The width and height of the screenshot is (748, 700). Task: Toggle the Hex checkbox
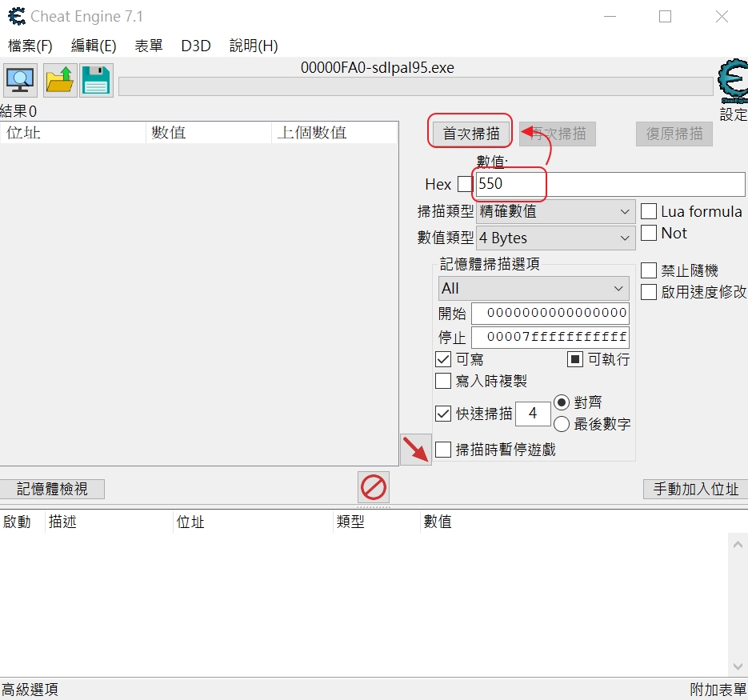click(x=465, y=184)
